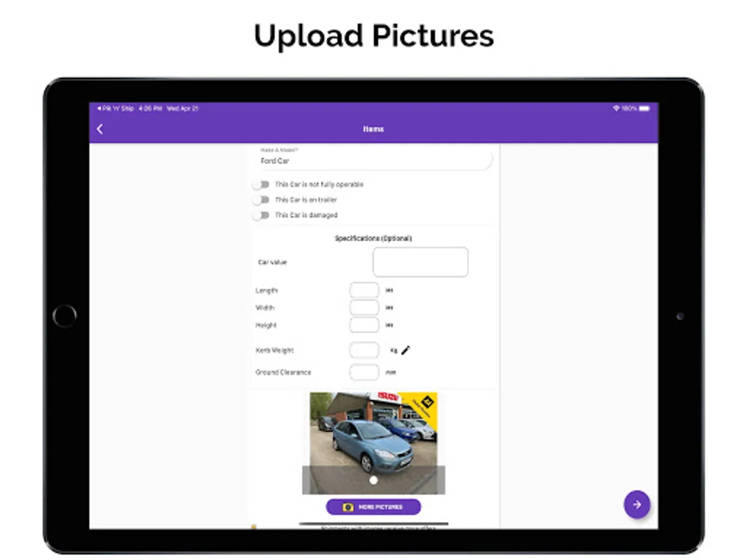Click the 'Kerb Weight' label
This screenshot has width=747, height=560.
[x=275, y=350]
